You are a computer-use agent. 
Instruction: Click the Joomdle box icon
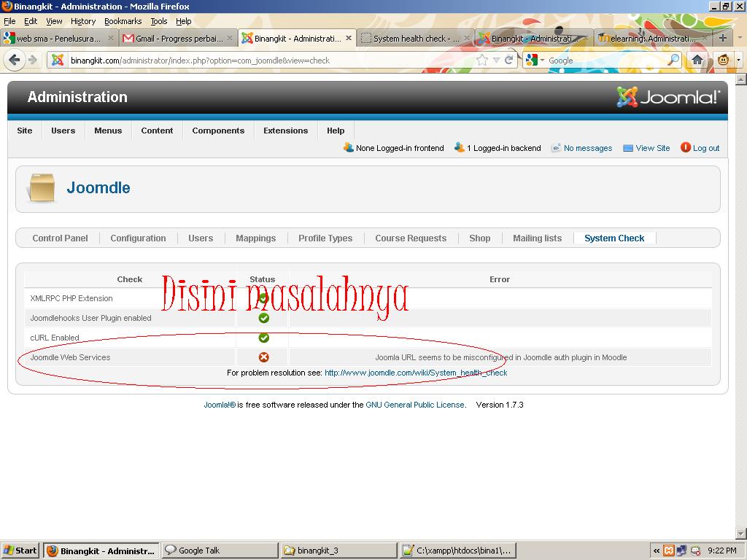(41, 188)
